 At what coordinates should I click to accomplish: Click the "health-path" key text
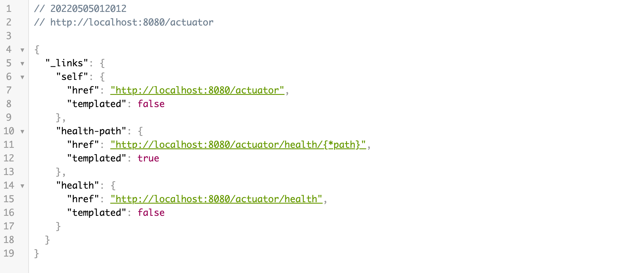click(x=91, y=131)
